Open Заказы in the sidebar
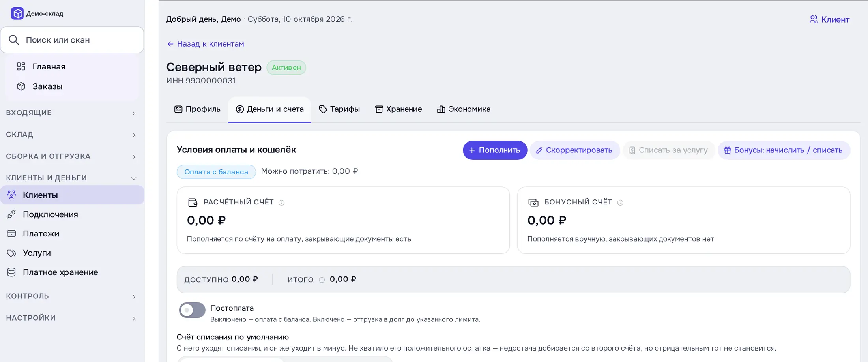The height and width of the screenshot is (362, 868). point(72,86)
